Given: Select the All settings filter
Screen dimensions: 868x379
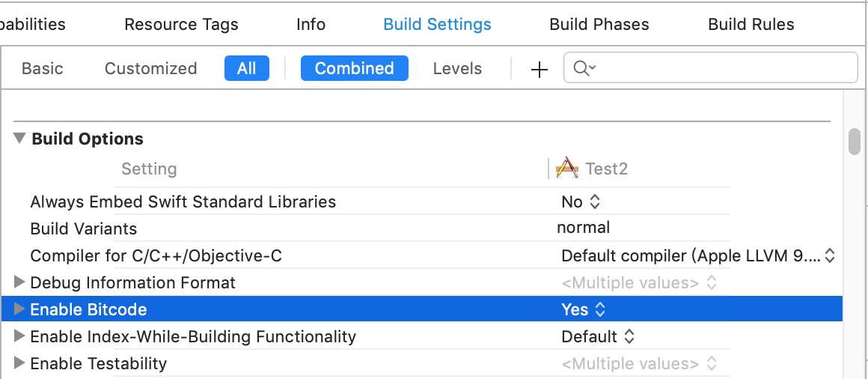Looking at the screenshot, I should click(246, 68).
